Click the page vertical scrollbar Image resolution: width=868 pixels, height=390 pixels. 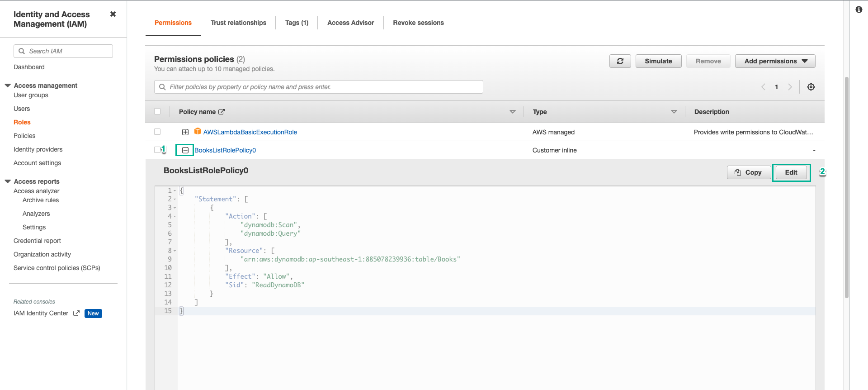(x=847, y=187)
